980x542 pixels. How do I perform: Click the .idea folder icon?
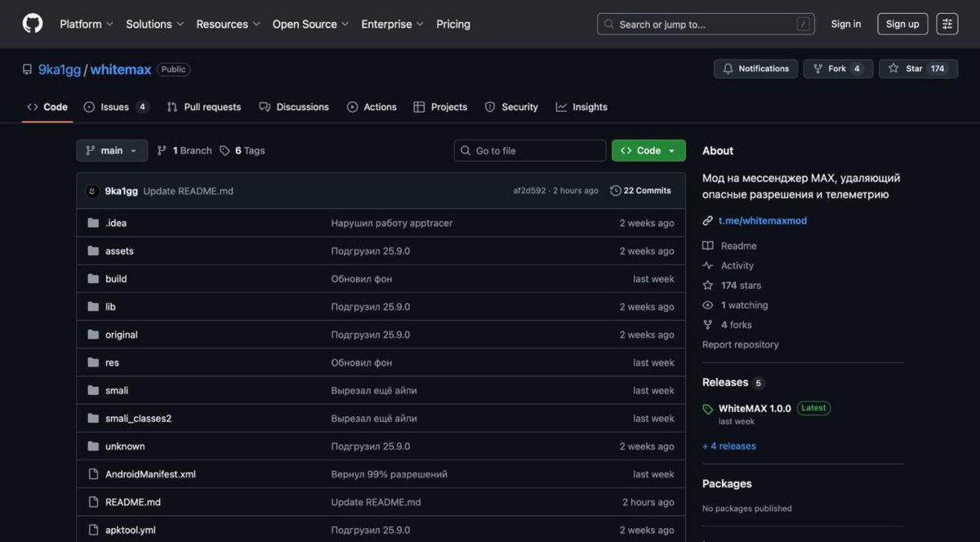(x=92, y=223)
